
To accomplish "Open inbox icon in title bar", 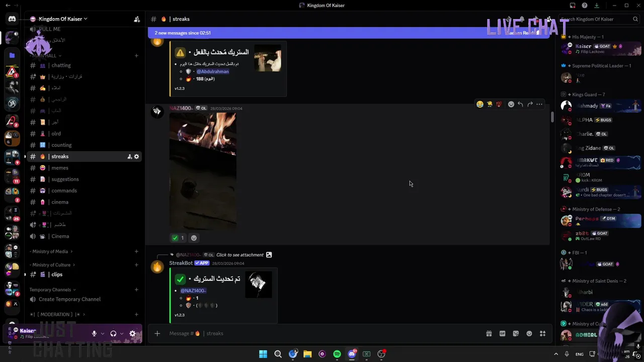I will [x=573, y=6].
